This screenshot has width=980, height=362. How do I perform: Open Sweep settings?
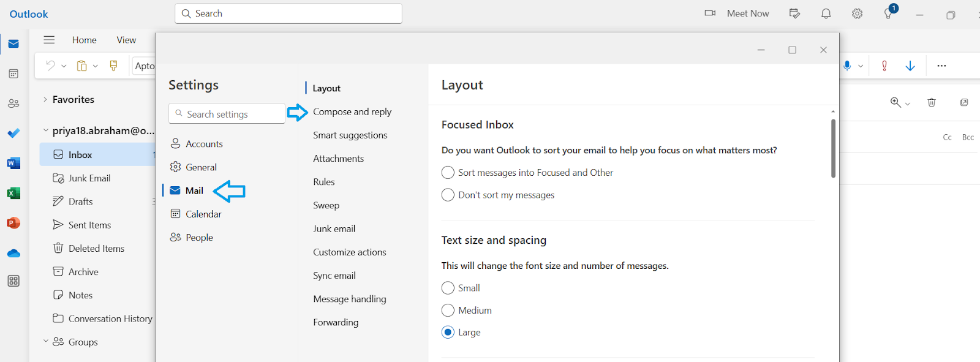[x=326, y=205]
